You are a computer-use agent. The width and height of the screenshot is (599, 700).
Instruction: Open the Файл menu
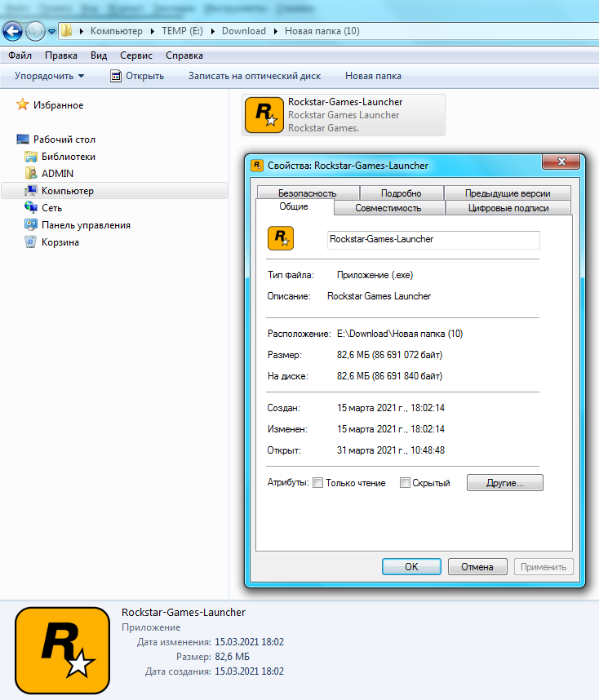20,55
